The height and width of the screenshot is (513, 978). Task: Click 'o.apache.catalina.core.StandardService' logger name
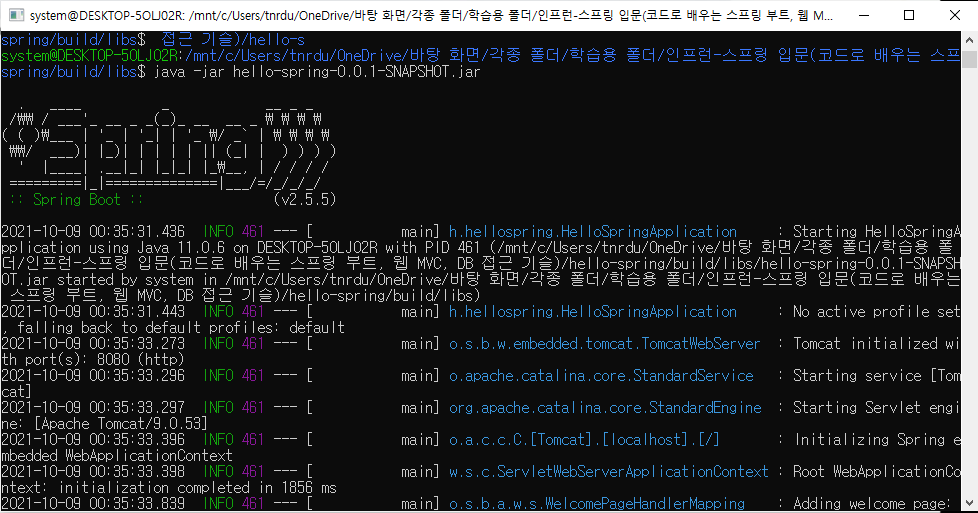pyautogui.click(x=601, y=376)
